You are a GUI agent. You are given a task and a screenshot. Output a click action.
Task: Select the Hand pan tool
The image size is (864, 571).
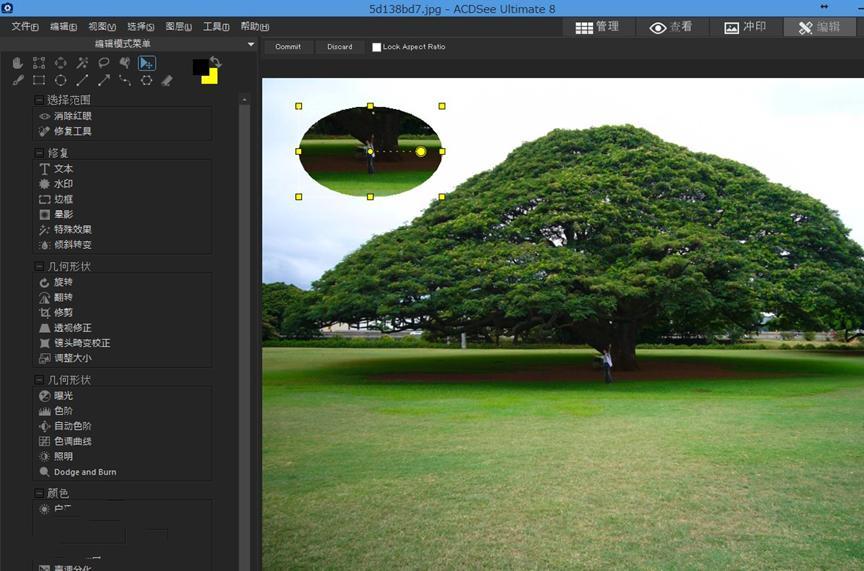tap(18, 63)
